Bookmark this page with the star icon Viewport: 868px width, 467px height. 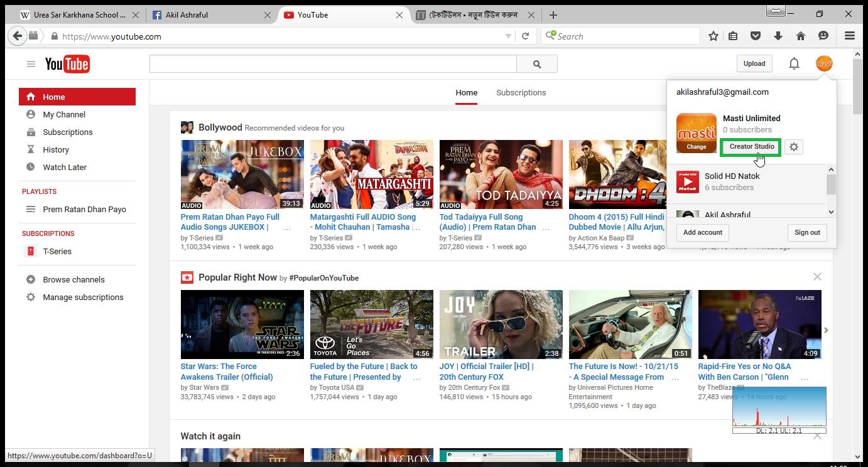713,36
